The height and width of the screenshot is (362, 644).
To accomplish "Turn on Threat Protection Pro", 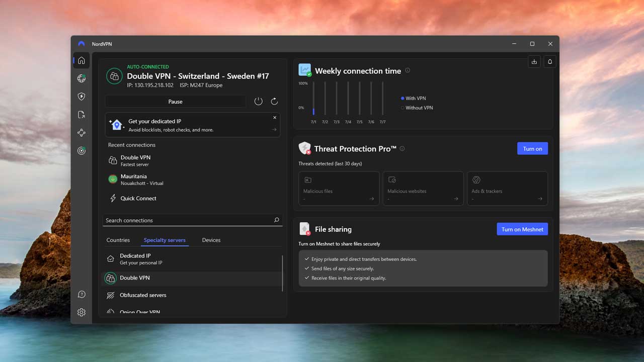I will tap(532, 148).
